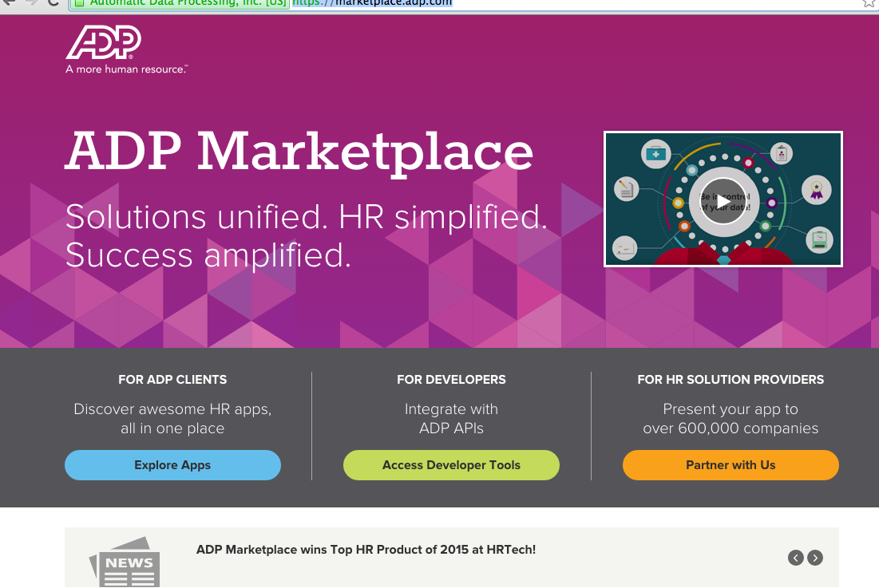Click the first-aid kit icon in the video
Viewport: 879px width, 588px height.
tap(656, 153)
